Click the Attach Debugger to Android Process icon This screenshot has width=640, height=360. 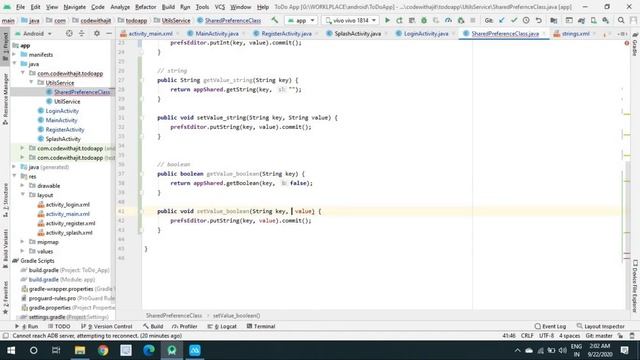point(461,20)
